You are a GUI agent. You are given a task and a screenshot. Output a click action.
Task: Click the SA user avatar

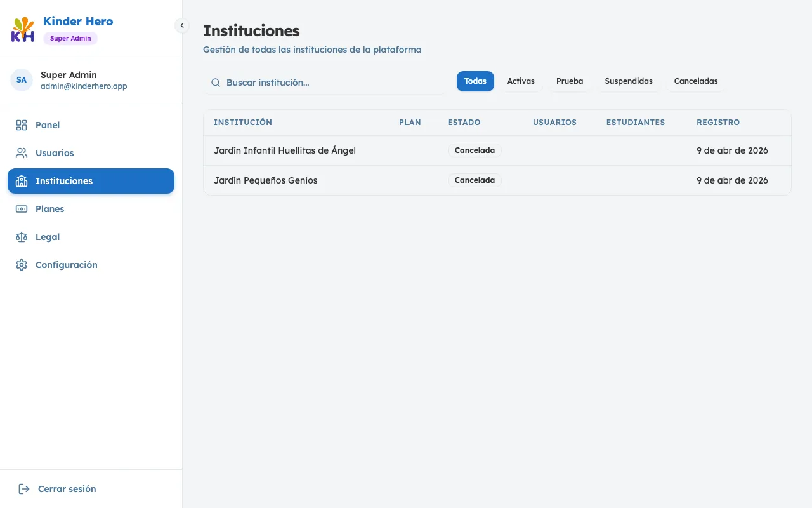click(22, 80)
